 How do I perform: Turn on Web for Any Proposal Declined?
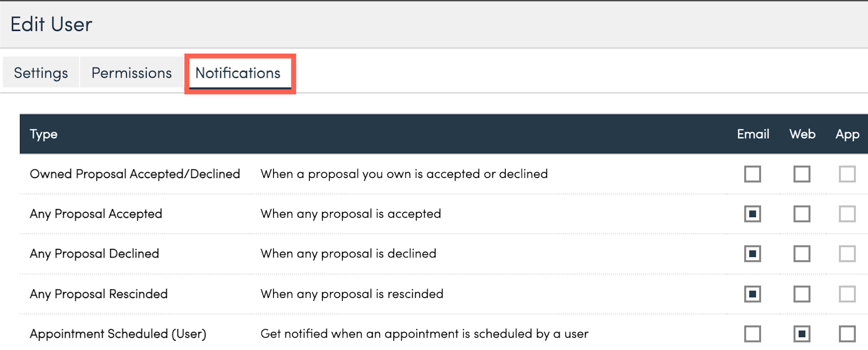point(801,254)
